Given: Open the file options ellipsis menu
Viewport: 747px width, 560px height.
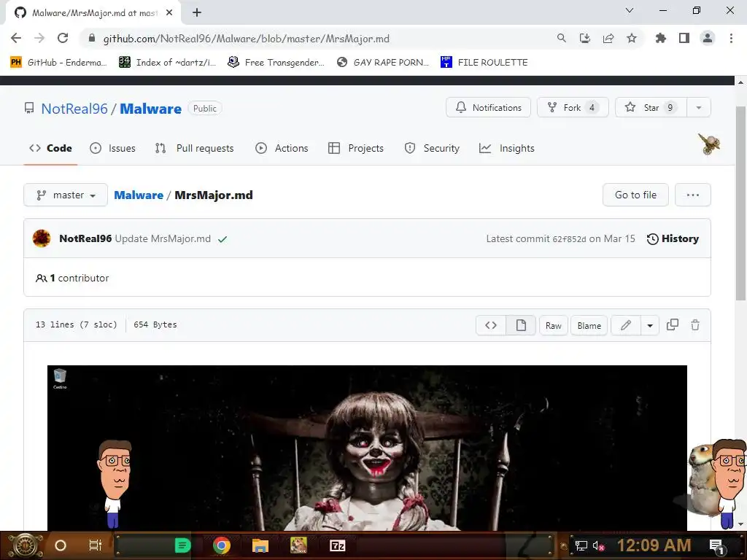Looking at the screenshot, I should click(x=693, y=195).
